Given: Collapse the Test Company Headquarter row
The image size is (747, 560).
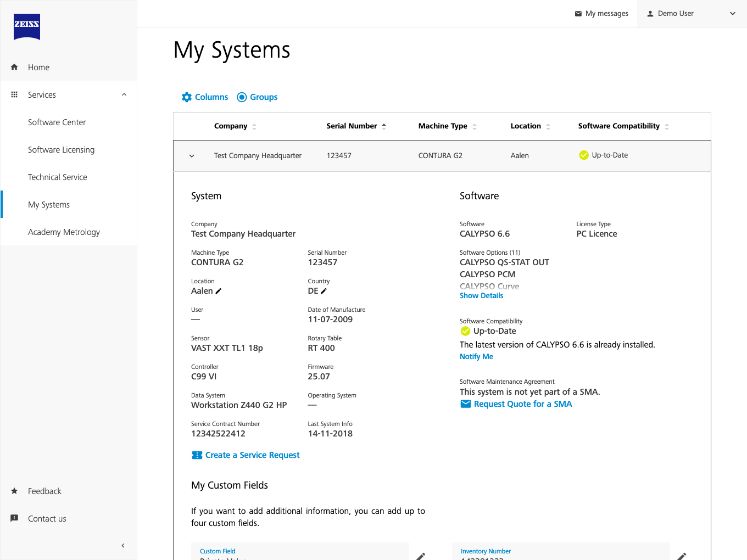Looking at the screenshot, I should 192,156.
